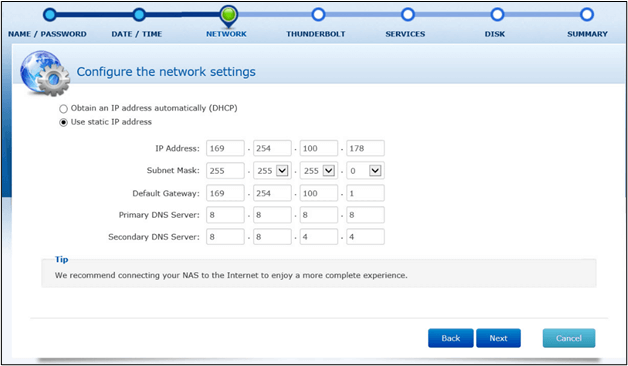Image resolution: width=628 pixels, height=366 pixels.
Task: Click IP Address fourth octet field 178
Action: coord(365,148)
